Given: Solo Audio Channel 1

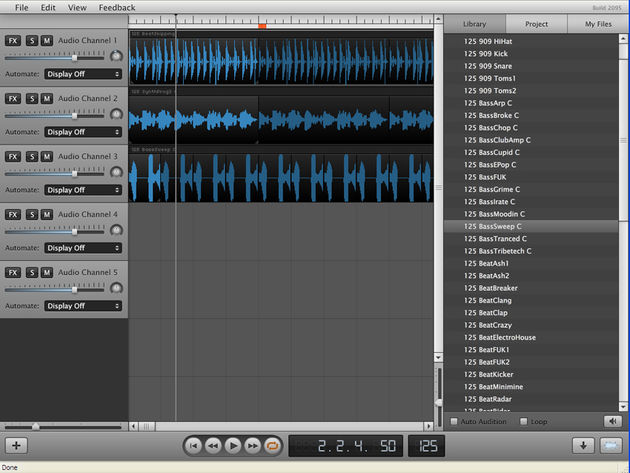Looking at the screenshot, I should click(32, 41).
